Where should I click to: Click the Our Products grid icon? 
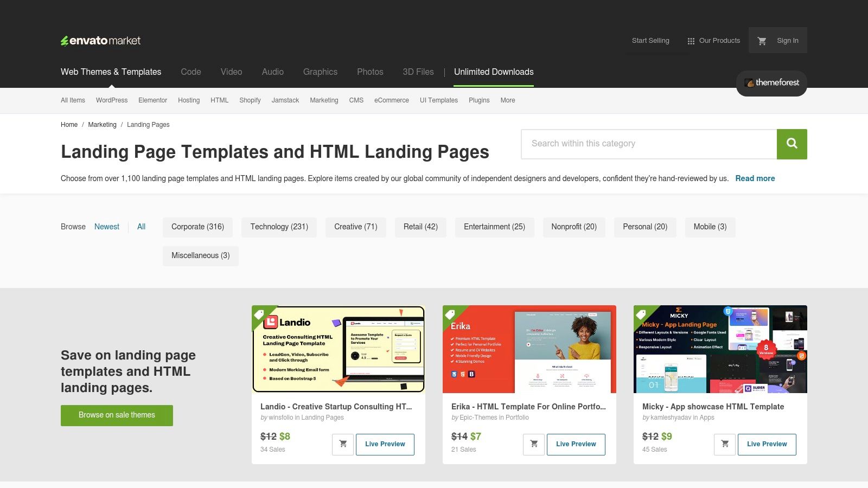pyautogui.click(x=691, y=40)
